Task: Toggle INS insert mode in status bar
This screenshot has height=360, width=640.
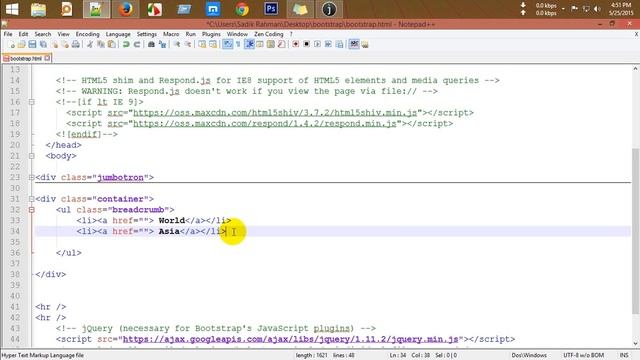Action: (624, 355)
